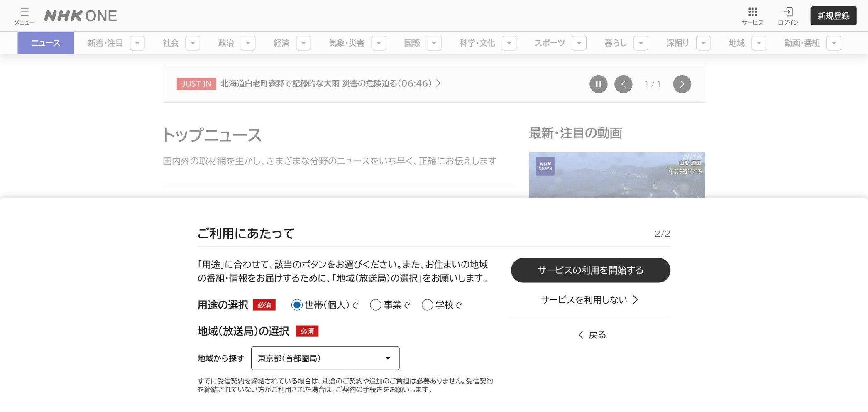The width and height of the screenshot is (868, 412).
Task: Expand the スポーツ category dropdown arrow
Action: tap(579, 43)
